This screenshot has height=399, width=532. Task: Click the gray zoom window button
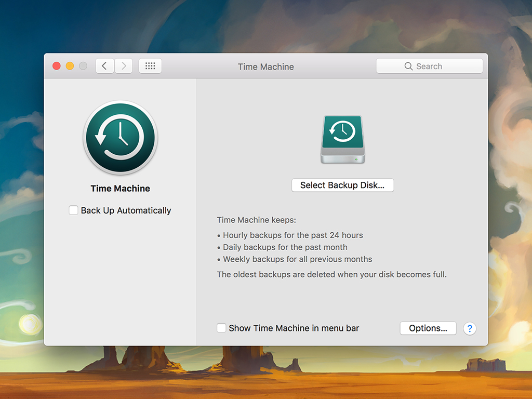tap(83, 66)
